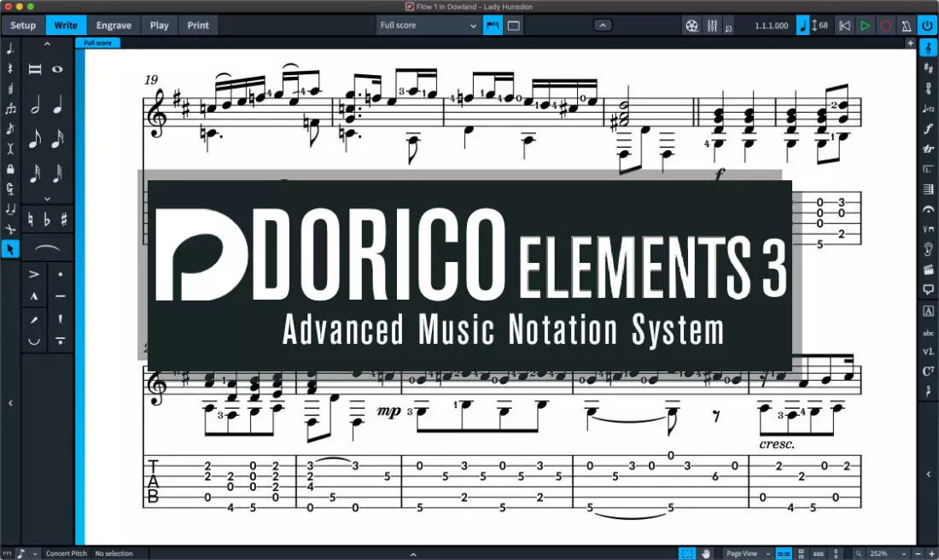The width and height of the screenshot is (939, 560).
Task: Toggle grace notes input
Action: click(x=10, y=129)
